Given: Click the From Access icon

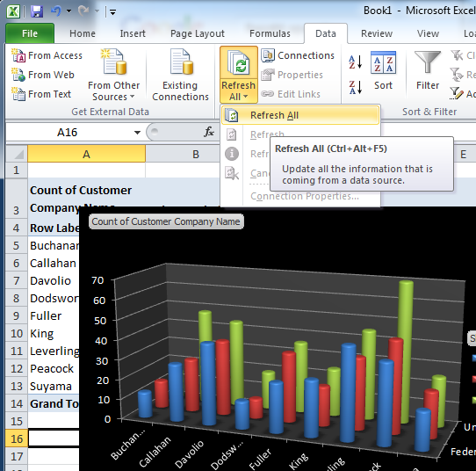Looking at the screenshot, I should (18, 55).
